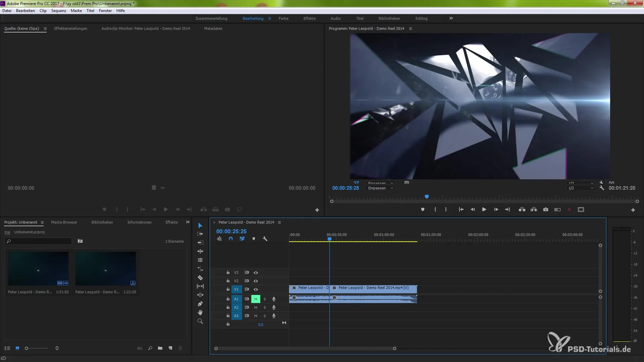Open the Datei menu
644x362 pixels.
[x=7, y=11]
